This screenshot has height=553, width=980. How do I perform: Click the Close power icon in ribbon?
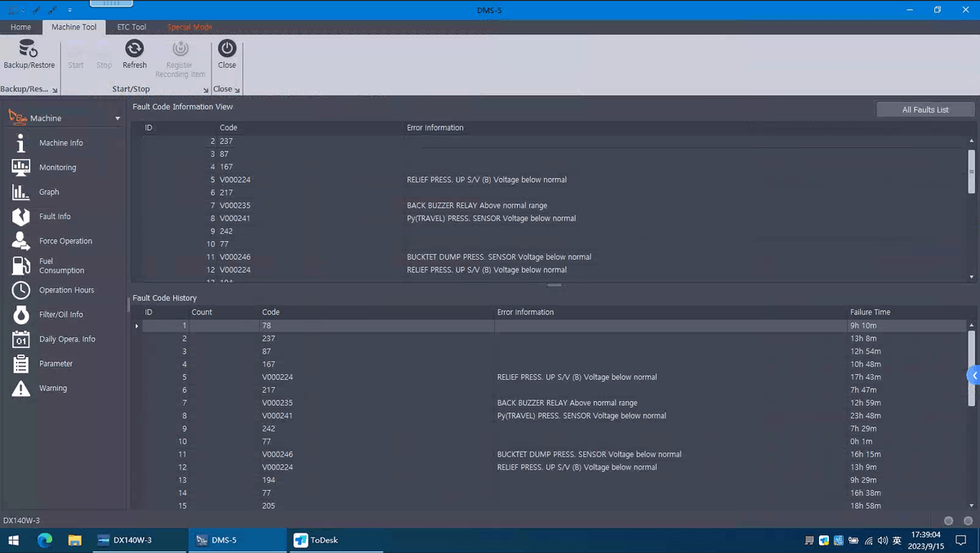pyautogui.click(x=227, y=49)
